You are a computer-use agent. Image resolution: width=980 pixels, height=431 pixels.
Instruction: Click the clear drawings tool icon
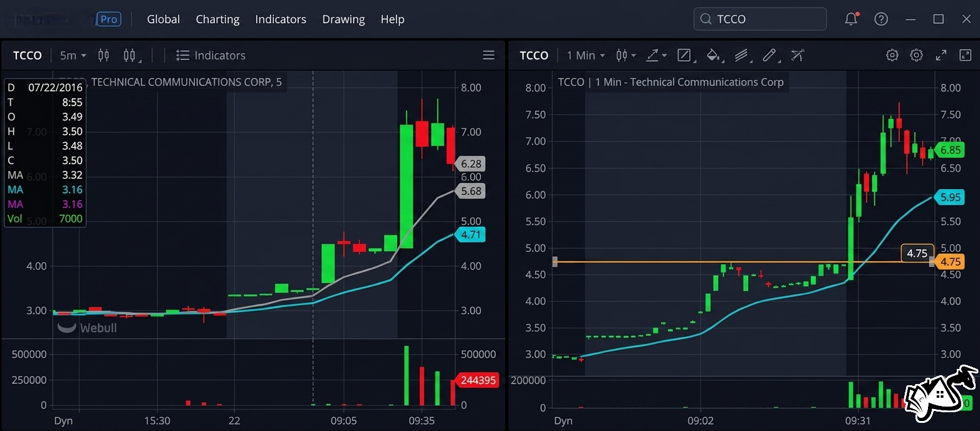[798, 55]
